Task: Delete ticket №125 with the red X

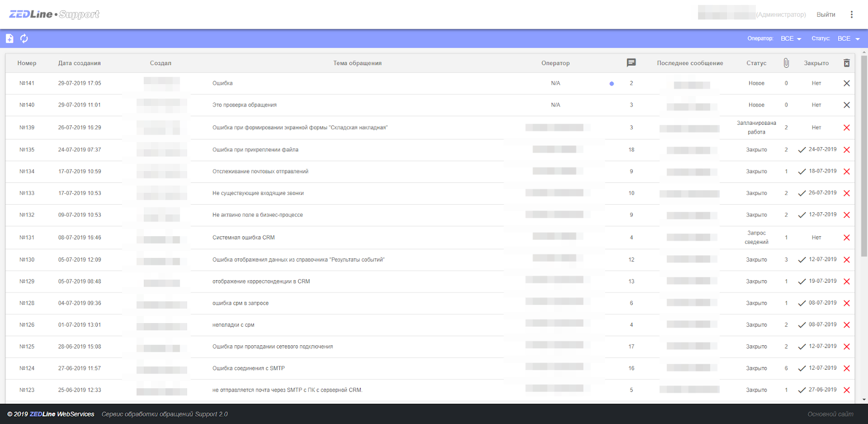Action: (846, 347)
